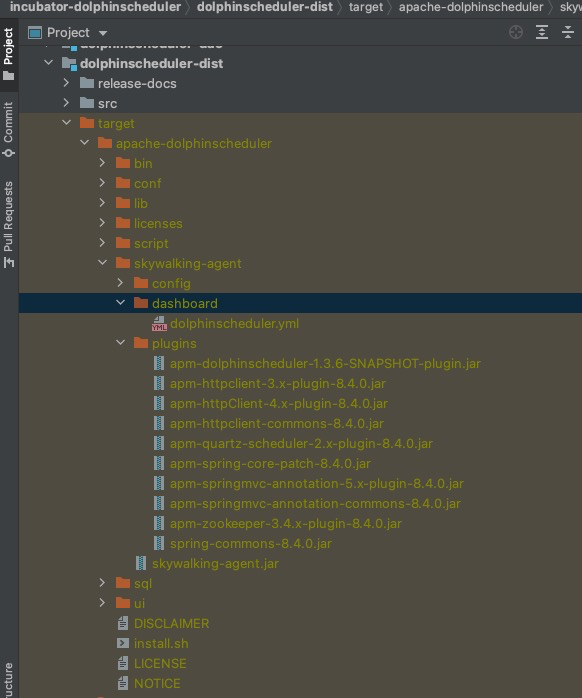Select apm-quartz-scheduler-2.x-plugin-8.4.0.jar

[x=301, y=444]
